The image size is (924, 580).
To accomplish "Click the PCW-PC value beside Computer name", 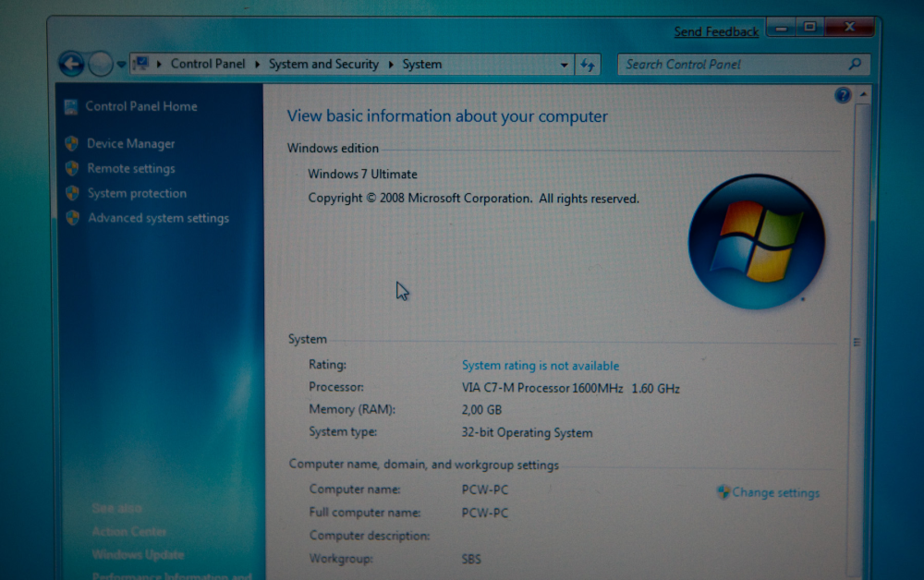I will pyautogui.click(x=484, y=489).
